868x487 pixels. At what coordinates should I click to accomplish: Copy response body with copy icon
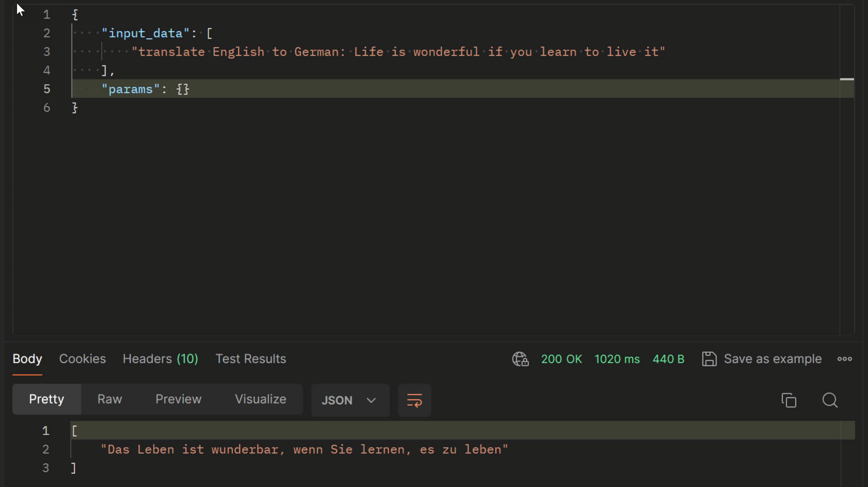[789, 400]
